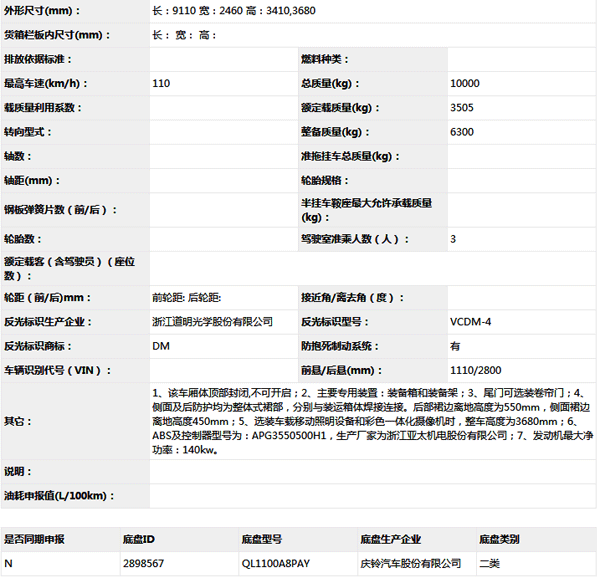Click the 外形尺寸(mm) row label
The image size is (600, 578).
[45, 12]
